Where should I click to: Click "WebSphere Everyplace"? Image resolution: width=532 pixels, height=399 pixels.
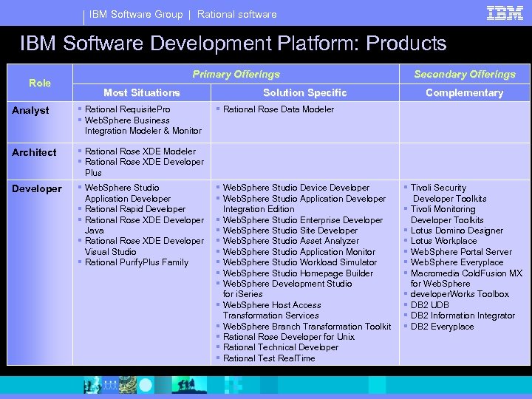coord(457,262)
